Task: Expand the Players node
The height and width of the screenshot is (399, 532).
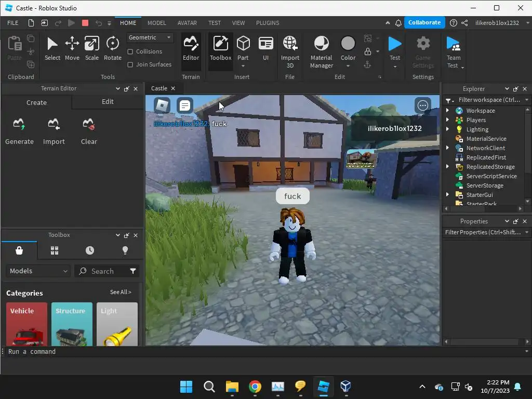Action: tap(447, 120)
